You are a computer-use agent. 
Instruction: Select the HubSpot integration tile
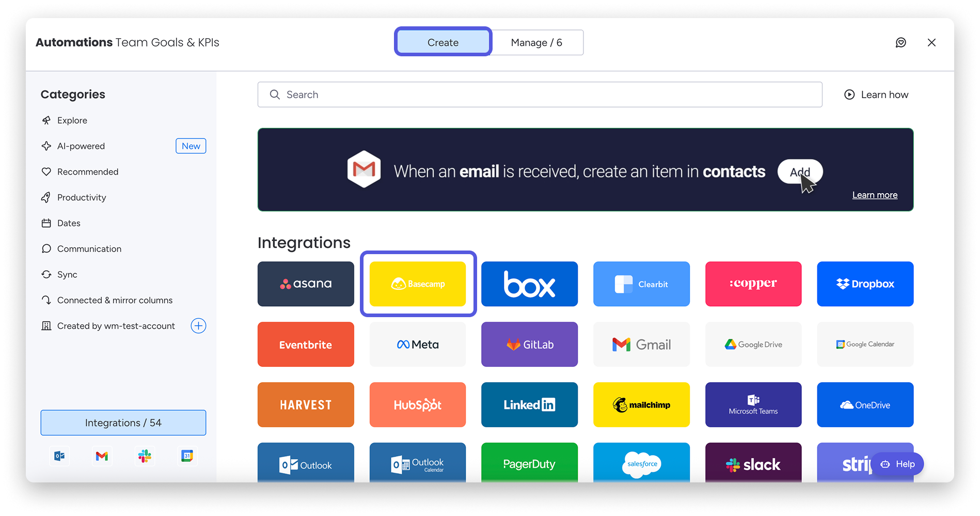(418, 404)
